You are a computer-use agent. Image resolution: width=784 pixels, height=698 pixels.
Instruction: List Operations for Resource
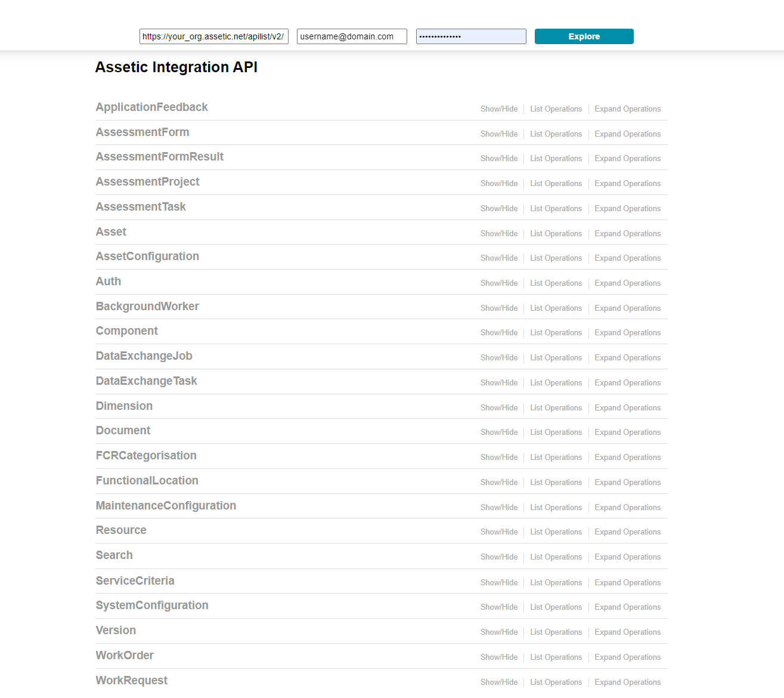click(556, 532)
